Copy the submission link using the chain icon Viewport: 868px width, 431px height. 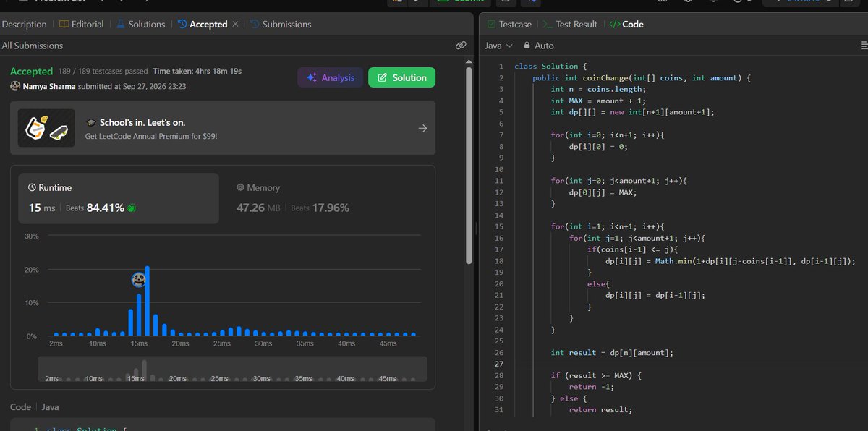[461, 46]
